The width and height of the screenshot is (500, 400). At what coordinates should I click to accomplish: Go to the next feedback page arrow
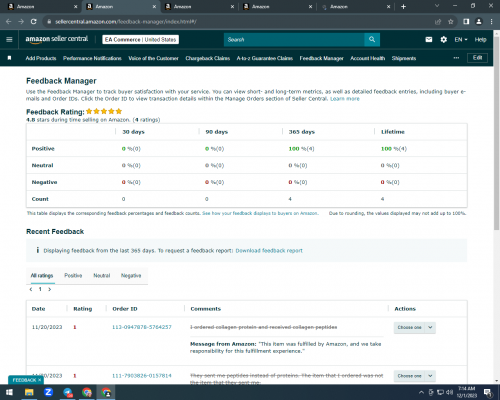point(50,289)
